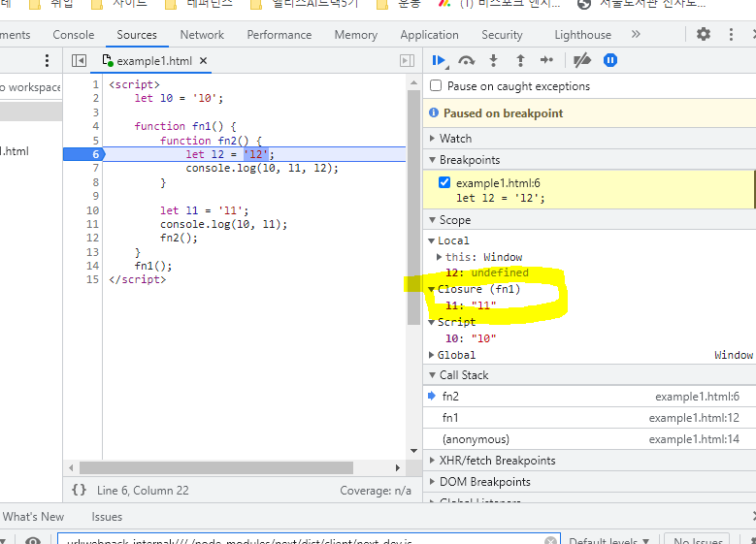Open the Network tab
Image resolution: width=756 pixels, height=544 pixels.
click(202, 35)
